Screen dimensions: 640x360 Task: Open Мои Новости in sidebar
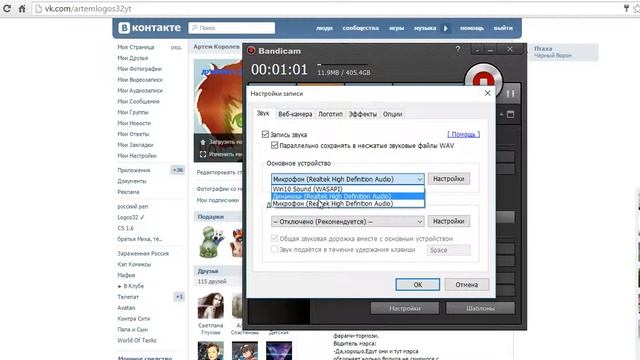pyautogui.click(x=134, y=123)
